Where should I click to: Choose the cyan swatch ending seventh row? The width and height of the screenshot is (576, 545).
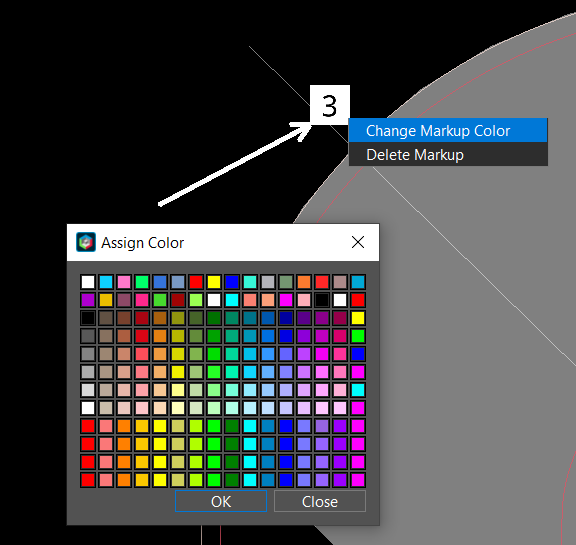click(358, 390)
